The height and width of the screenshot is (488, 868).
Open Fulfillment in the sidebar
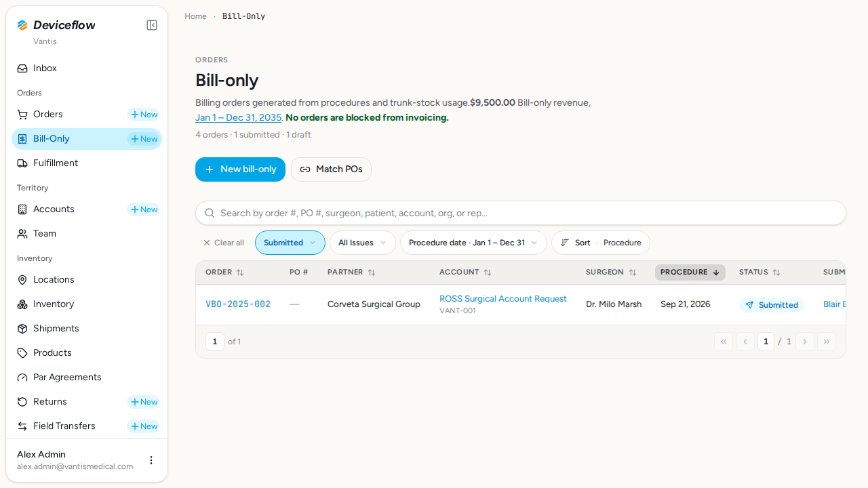click(87, 163)
